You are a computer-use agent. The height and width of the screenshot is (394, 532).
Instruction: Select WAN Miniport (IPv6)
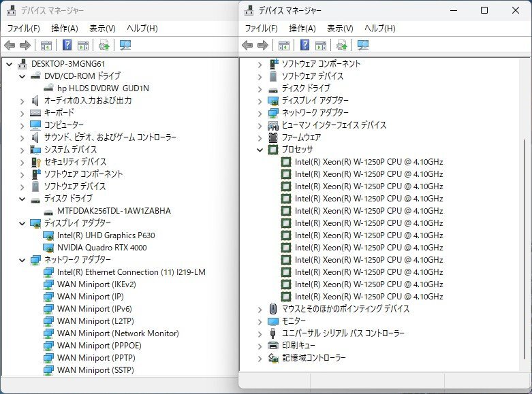[x=94, y=309]
